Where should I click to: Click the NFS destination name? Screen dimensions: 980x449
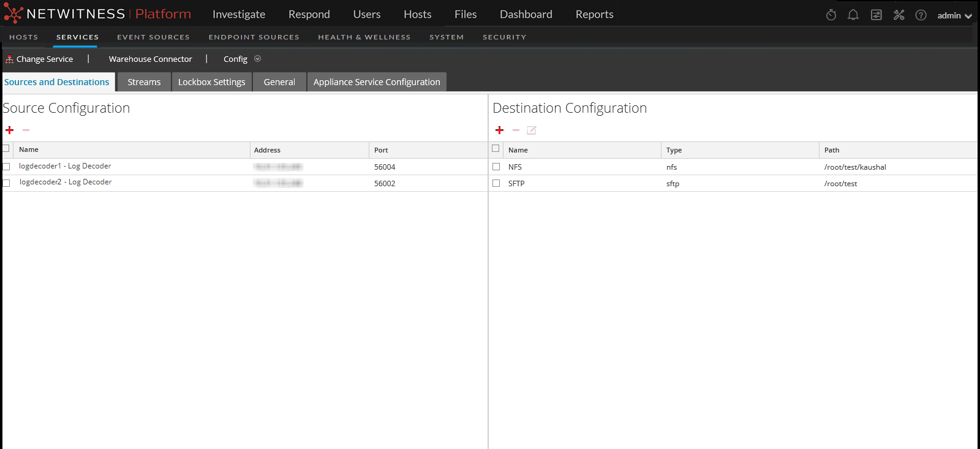(x=515, y=167)
